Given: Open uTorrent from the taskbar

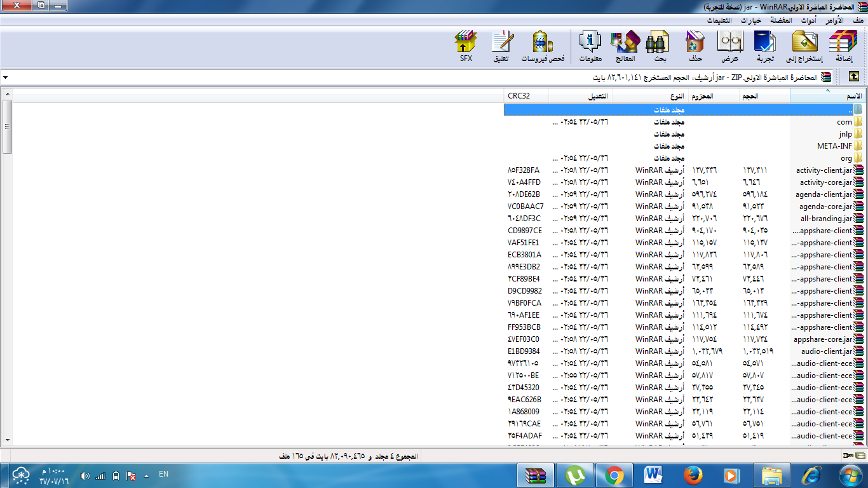Looking at the screenshot, I should 576,475.
